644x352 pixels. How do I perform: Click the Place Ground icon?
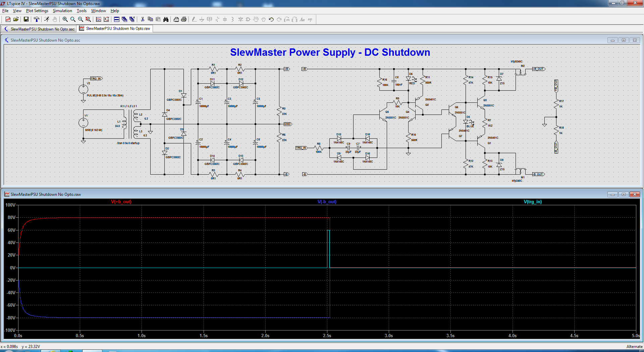pyautogui.click(x=202, y=19)
